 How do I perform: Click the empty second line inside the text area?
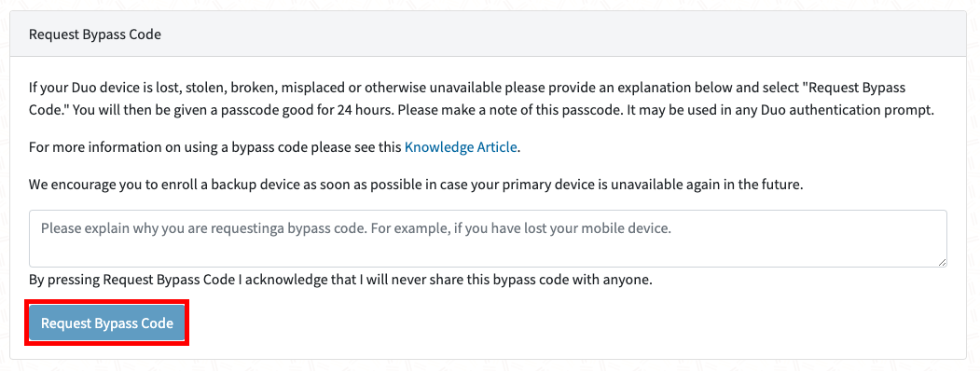[488, 253]
